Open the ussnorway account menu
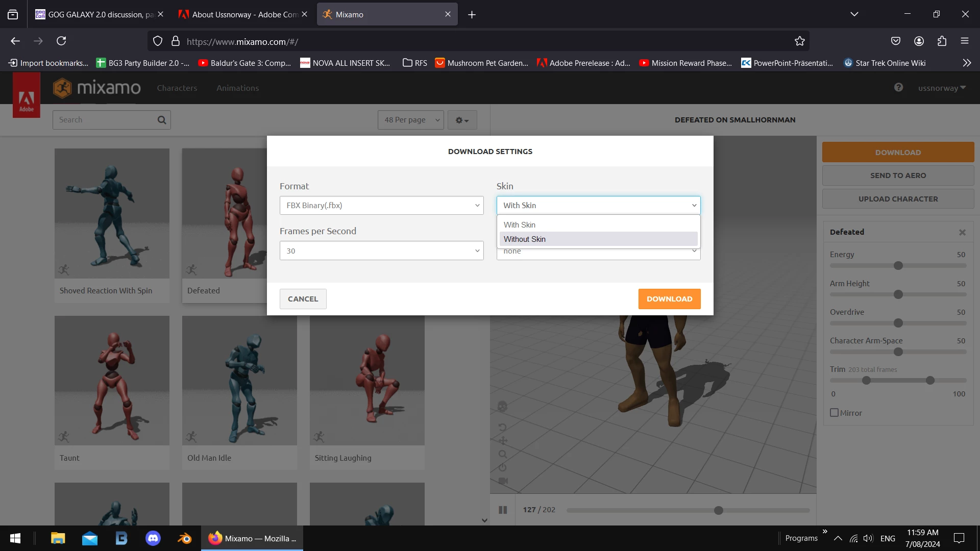980x551 pixels. 942,88
